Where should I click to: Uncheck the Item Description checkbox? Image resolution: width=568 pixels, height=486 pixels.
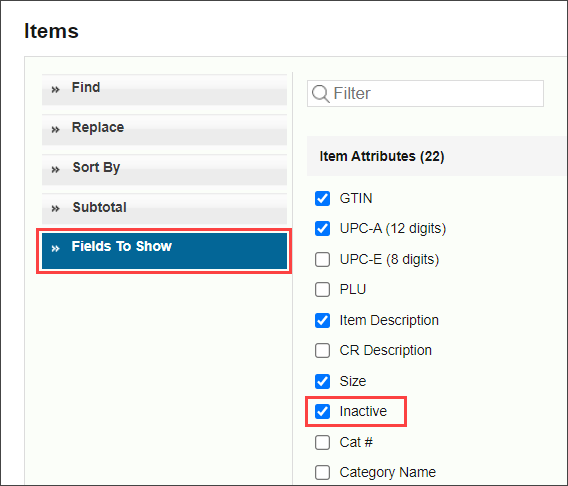click(x=322, y=320)
